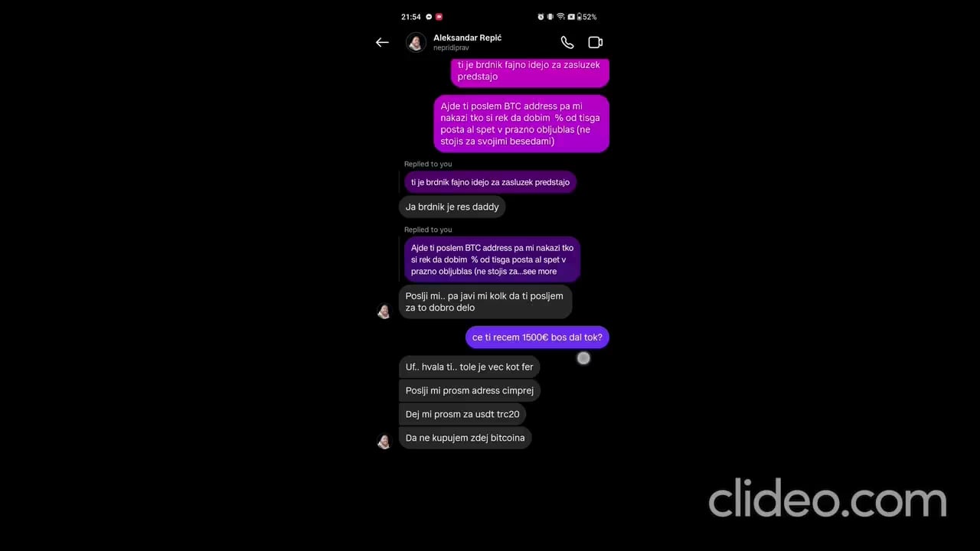Tap the avatar beside 'za to dobro delo'
This screenshot has height=551, width=980.
pos(384,311)
